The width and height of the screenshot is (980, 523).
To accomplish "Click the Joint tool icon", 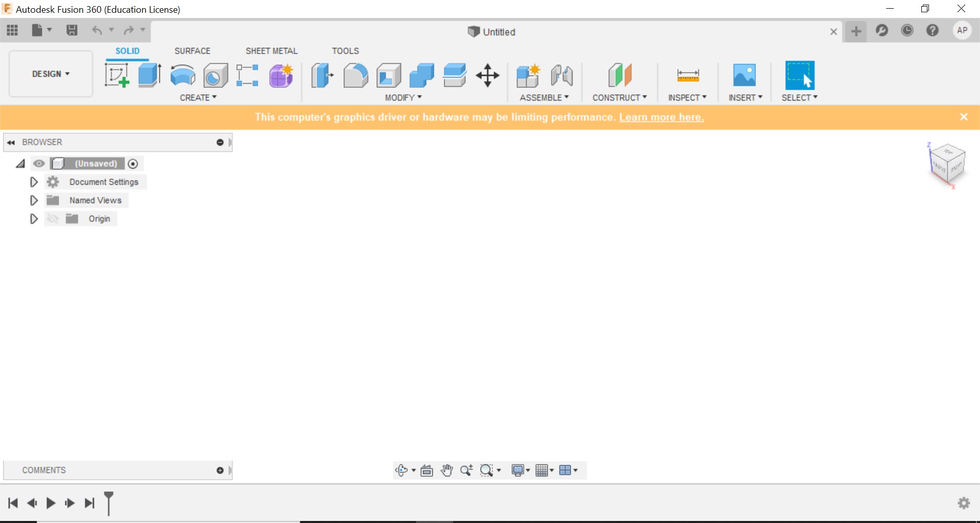I will (x=562, y=76).
